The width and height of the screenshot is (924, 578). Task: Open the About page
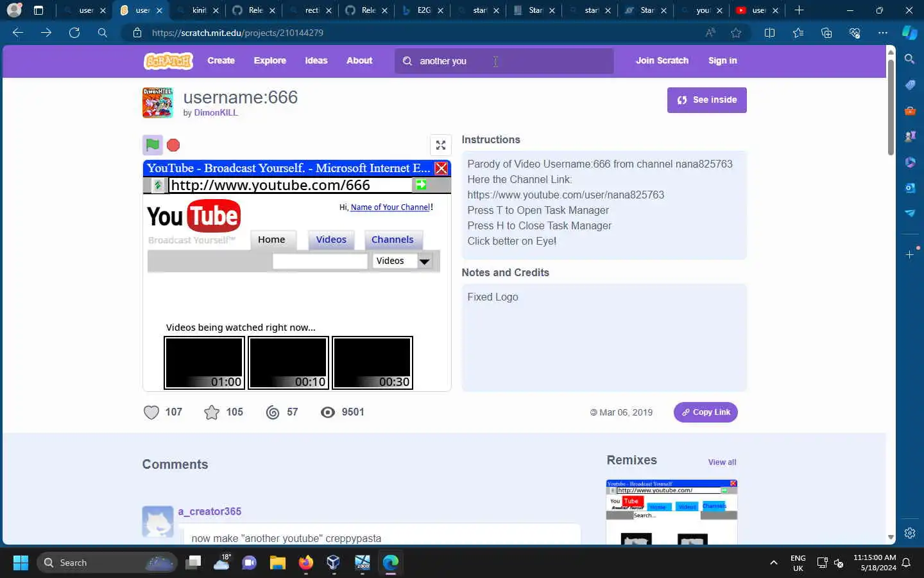359,60
